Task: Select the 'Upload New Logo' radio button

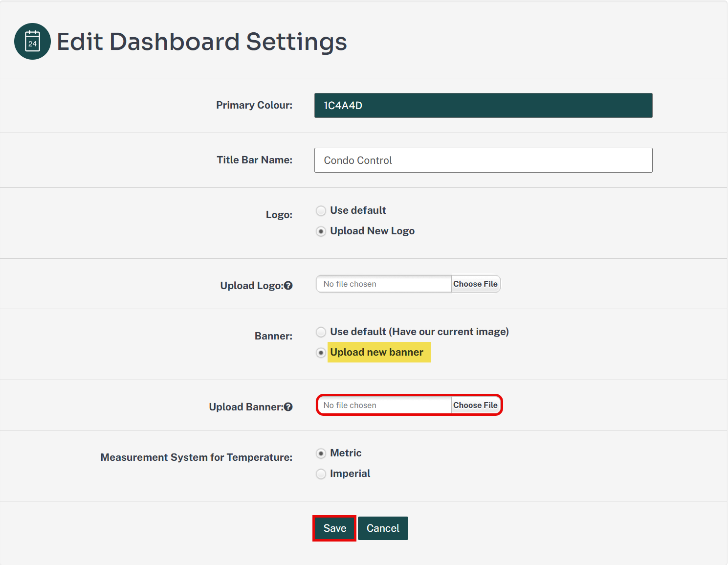Action: (x=321, y=231)
